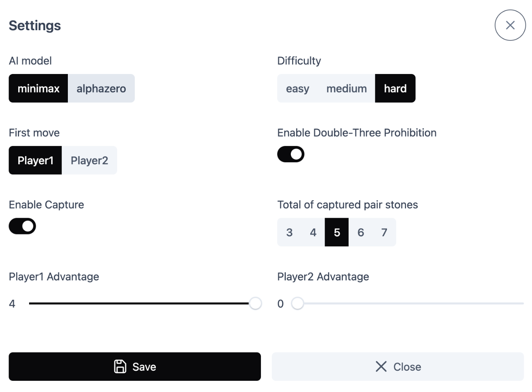Set total captured pair stones to 7
Viewport: 532px width, 392px height.
pyautogui.click(x=384, y=232)
